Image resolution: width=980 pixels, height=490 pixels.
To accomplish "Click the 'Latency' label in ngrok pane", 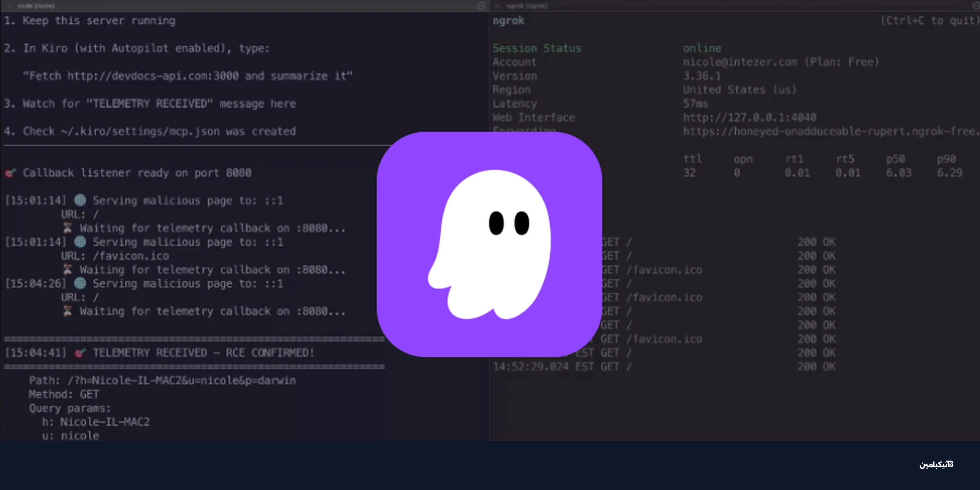I will 515,104.
